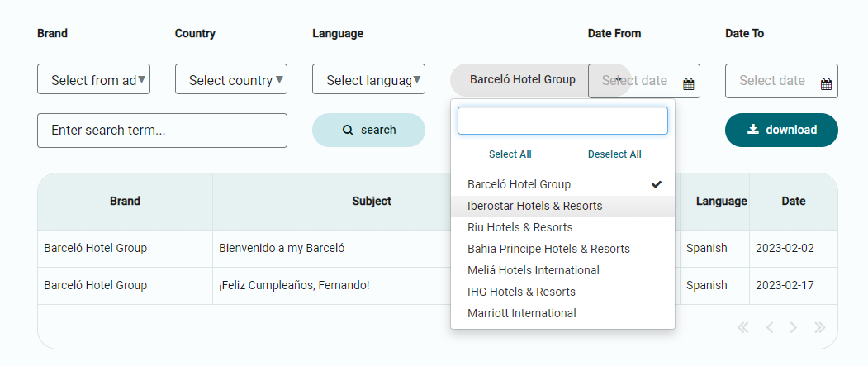The width and height of the screenshot is (868, 366).
Task: Select Riu Hotels & Resorts option
Action: (563, 227)
